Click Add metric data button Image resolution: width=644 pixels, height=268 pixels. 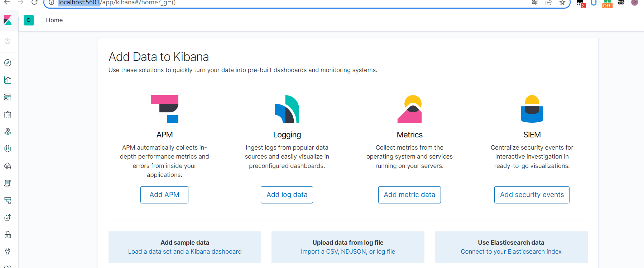(409, 195)
